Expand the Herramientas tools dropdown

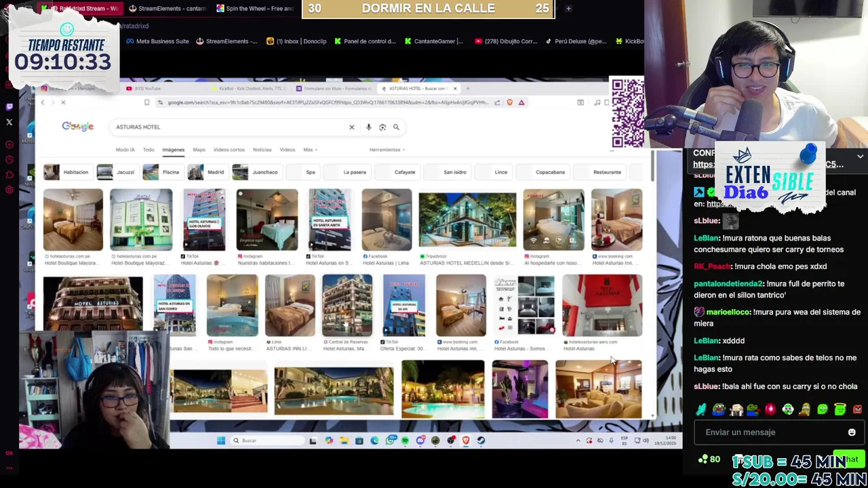[387, 150]
